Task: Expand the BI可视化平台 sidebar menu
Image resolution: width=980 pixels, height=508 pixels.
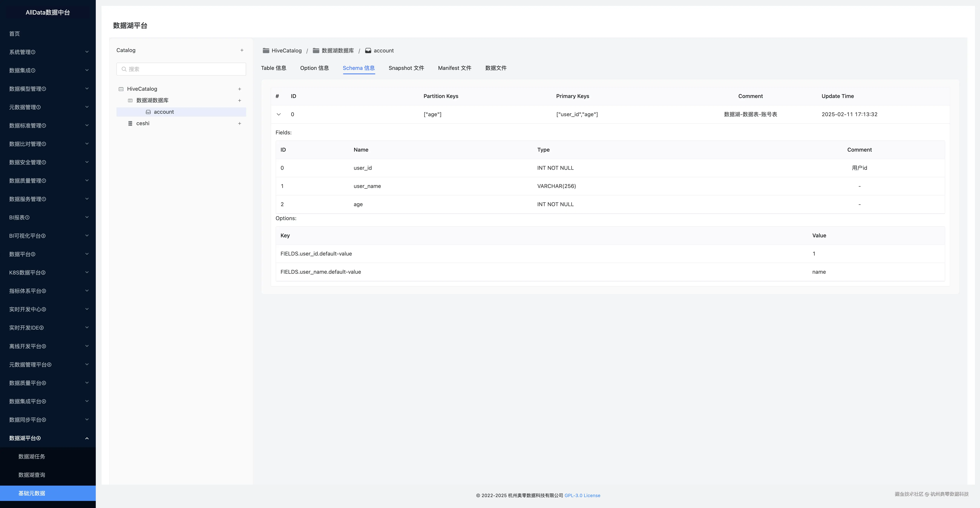Action: point(48,236)
